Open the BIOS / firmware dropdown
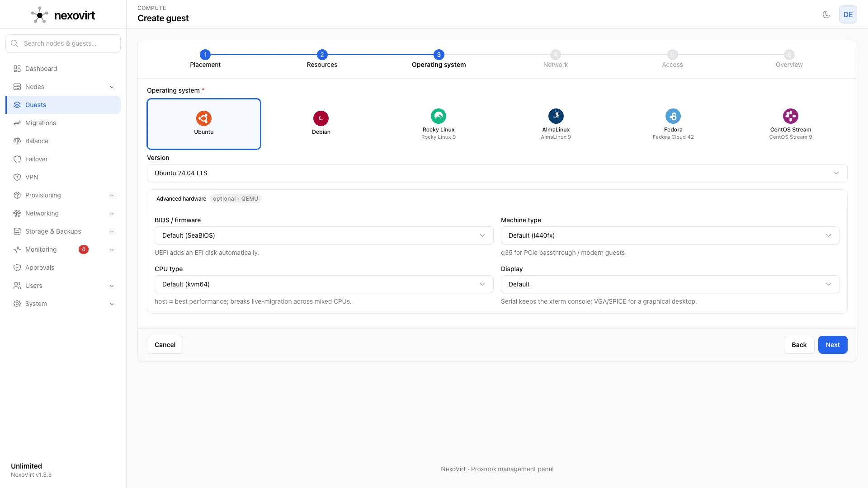Viewport: 868px width, 488px height. tap(324, 235)
